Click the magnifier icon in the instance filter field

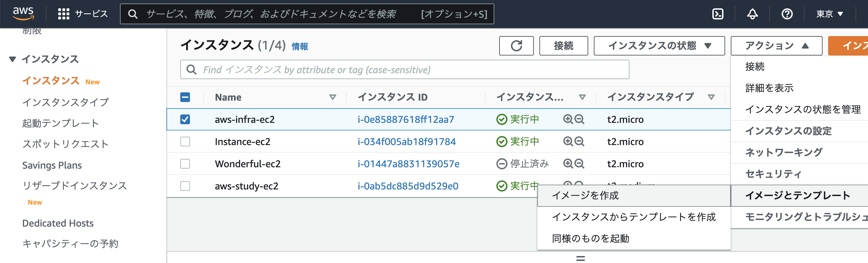pyautogui.click(x=191, y=69)
